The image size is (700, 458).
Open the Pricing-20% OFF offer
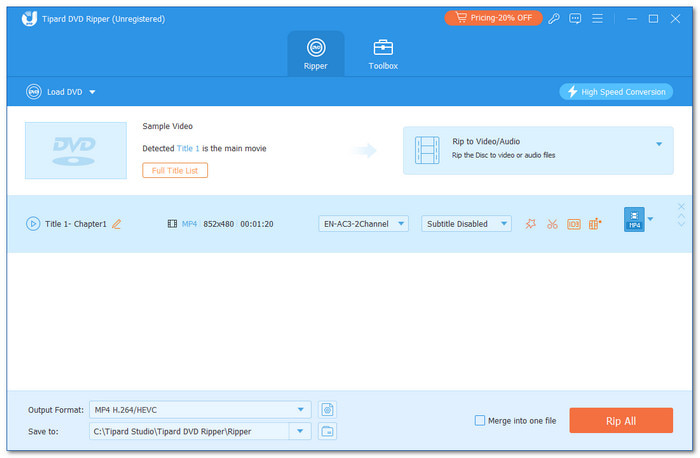[493, 18]
